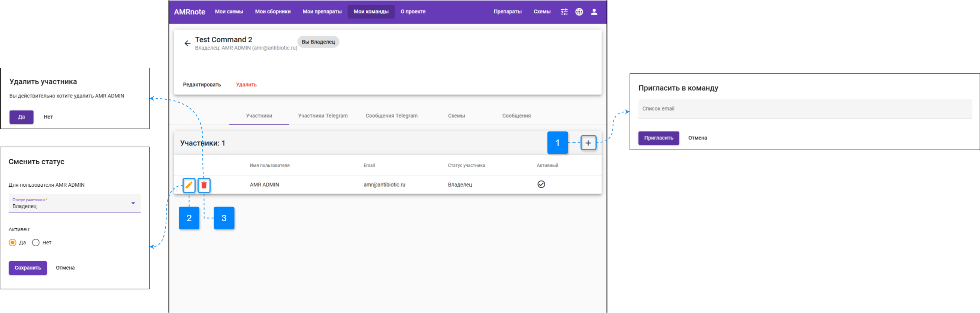The image size is (980, 313).
Task: Switch to the Сообщения Telegram tab
Action: coord(392,115)
